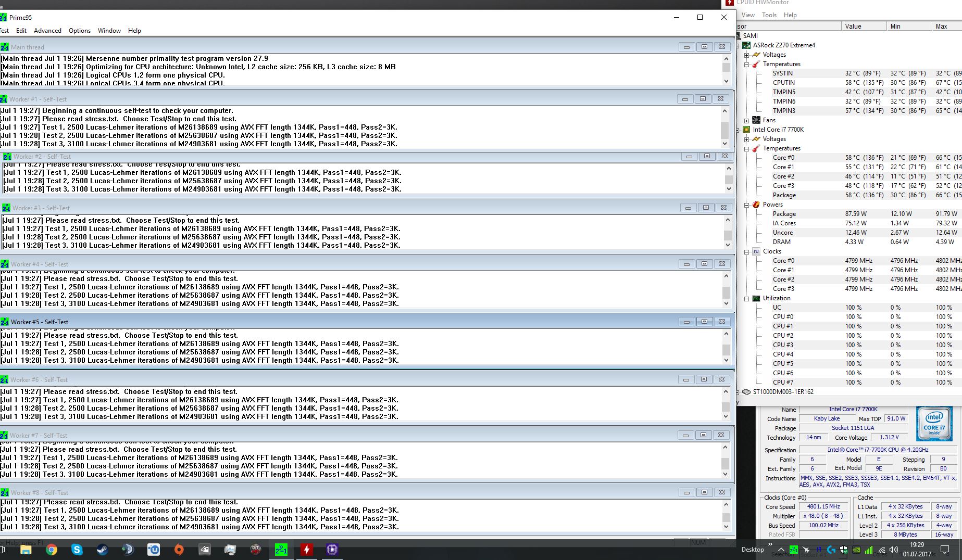Viewport: 962px width, 560px height.
Task: Open Windows Defender shield tray icon
Action: (x=844, y=550)
